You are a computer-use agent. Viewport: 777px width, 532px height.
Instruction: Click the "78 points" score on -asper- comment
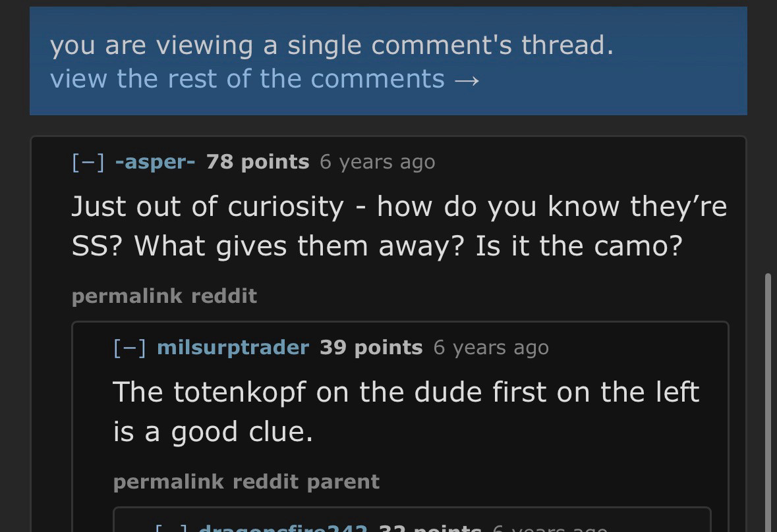coord(258,162)
